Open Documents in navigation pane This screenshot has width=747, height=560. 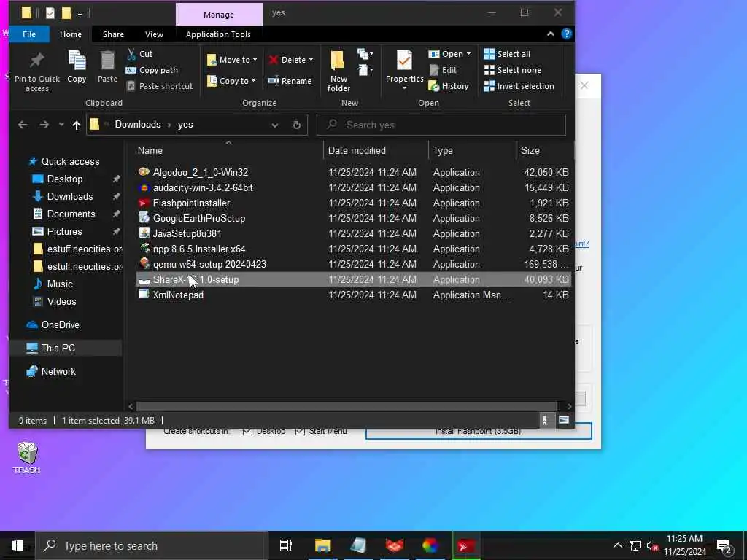pyautogui.click(x=71, y=214)
